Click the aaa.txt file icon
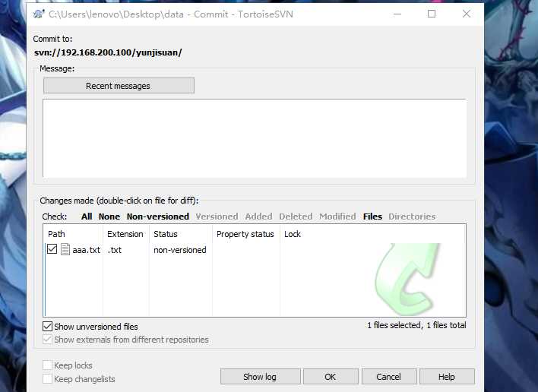This screenshot has height=392, width=538. coord(65,249)
